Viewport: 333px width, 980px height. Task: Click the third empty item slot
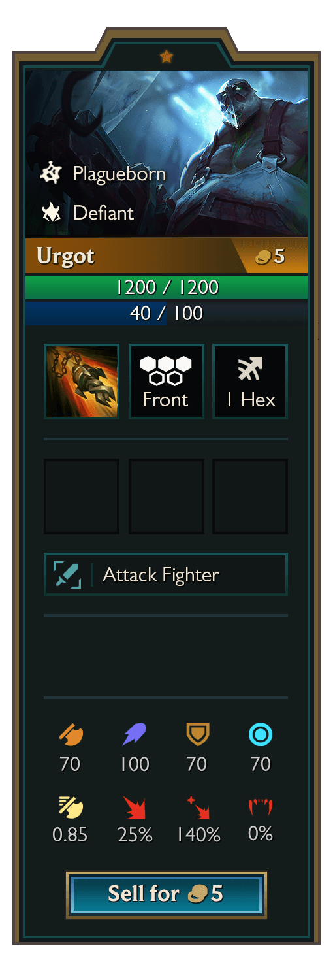250,497
